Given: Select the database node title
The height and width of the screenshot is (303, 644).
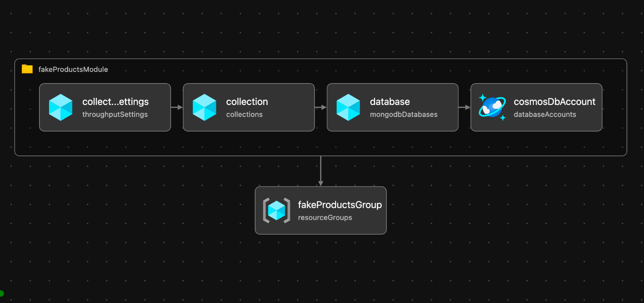Looking at the screenshot, I should pos(390,102).
